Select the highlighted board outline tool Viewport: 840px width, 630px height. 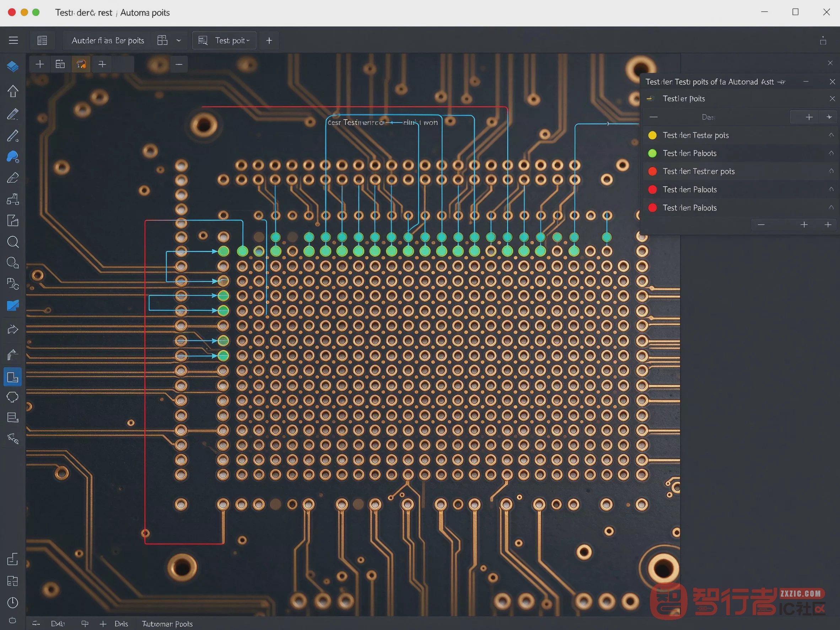(12, 377)
